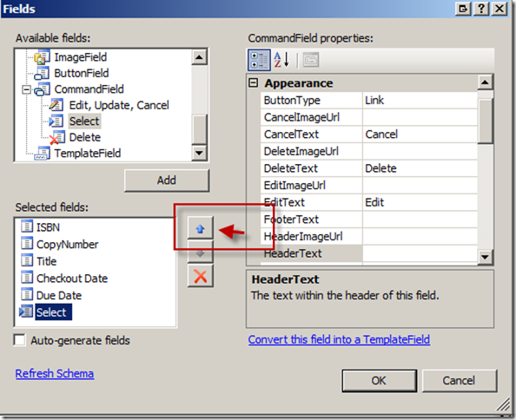Click the HeaderText value field
The image size is (516, 420).
420,253
